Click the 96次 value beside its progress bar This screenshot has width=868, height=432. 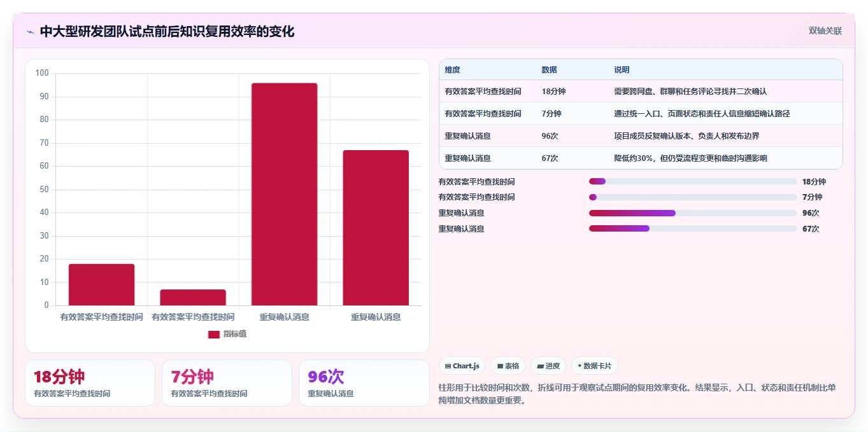coord(811,213)
